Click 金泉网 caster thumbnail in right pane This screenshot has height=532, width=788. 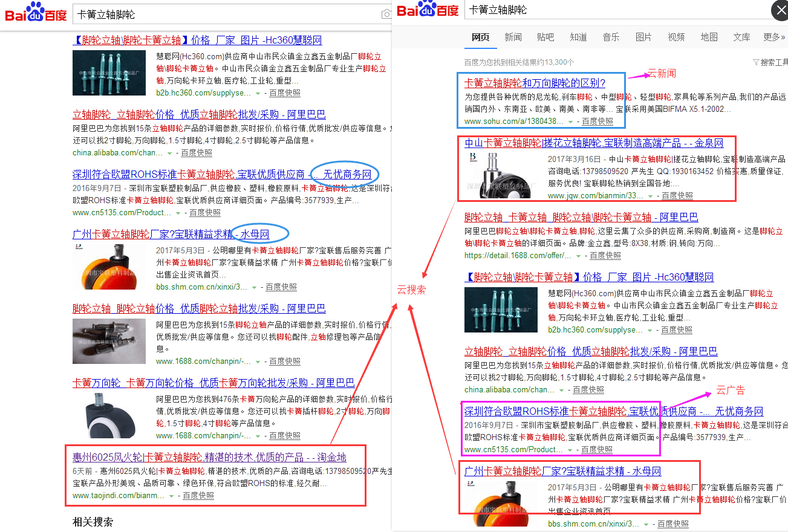point(501,175)
